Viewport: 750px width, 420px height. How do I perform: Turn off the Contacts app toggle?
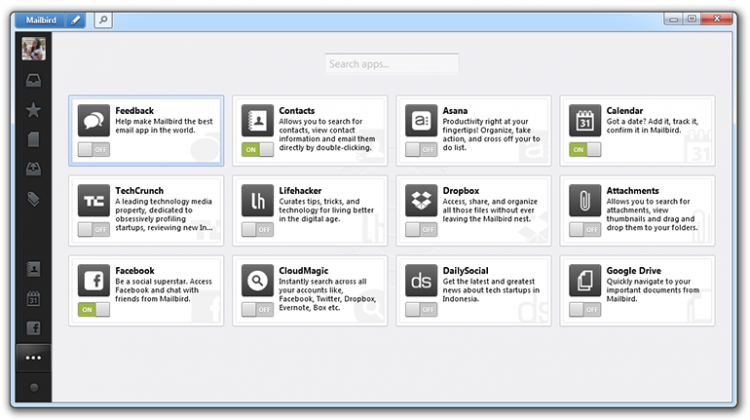coord(257,150)
